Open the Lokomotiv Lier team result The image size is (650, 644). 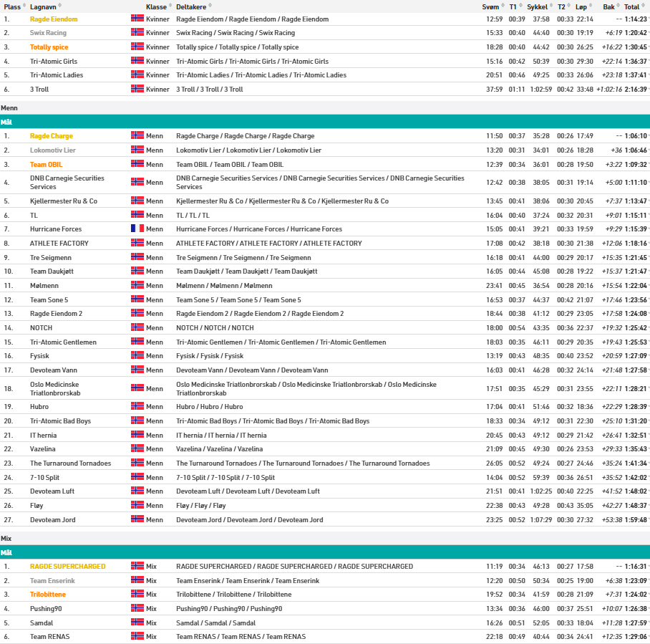52,150
